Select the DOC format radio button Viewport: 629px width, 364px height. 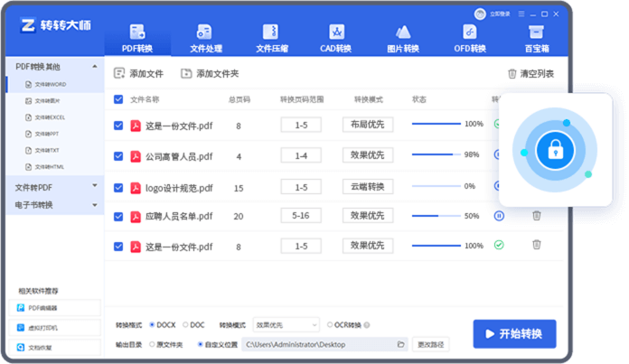coord(186,324)
